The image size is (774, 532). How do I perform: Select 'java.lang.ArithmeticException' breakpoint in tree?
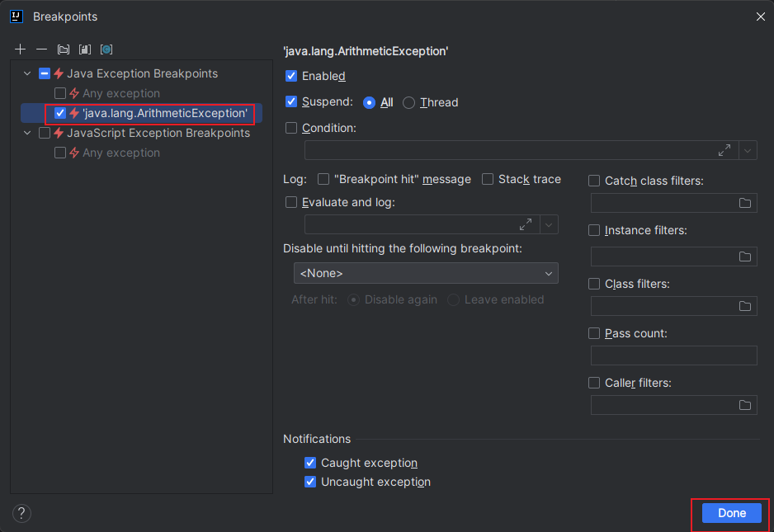pos(164,113)
